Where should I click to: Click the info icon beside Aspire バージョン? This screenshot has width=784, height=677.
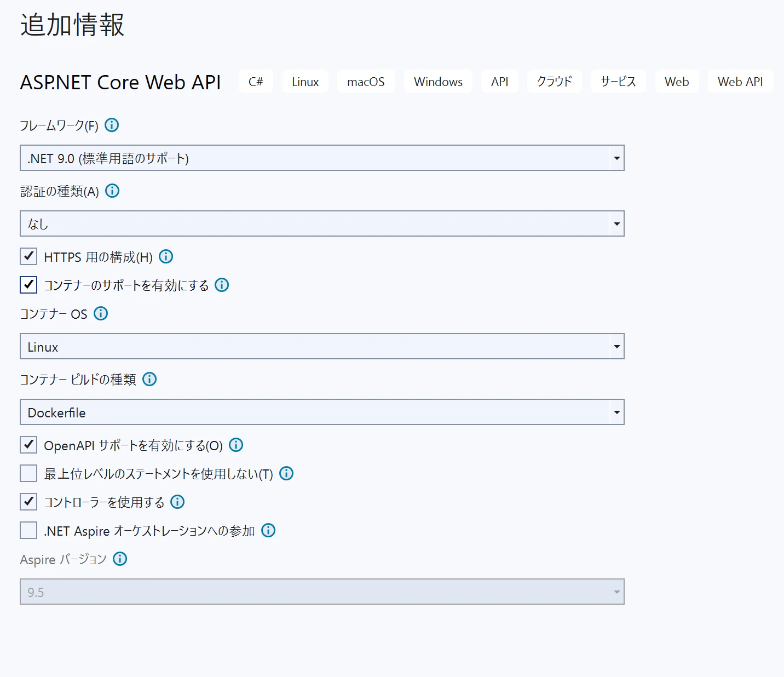(x=120, y=559)
